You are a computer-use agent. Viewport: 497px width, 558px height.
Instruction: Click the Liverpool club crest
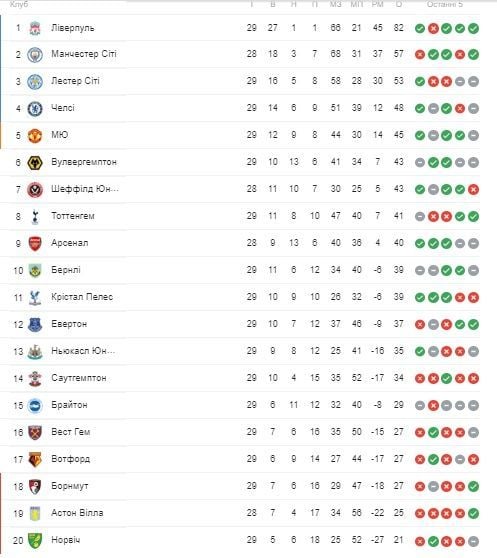pos(35,28)
